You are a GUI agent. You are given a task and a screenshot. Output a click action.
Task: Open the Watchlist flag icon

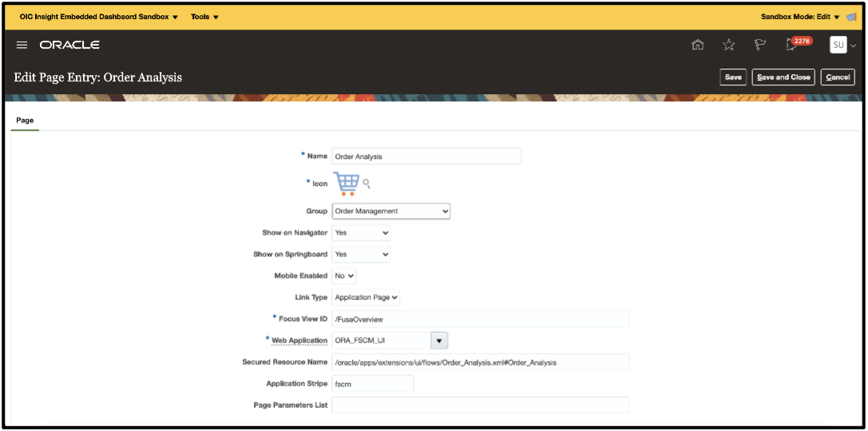[x=760, y=45]
